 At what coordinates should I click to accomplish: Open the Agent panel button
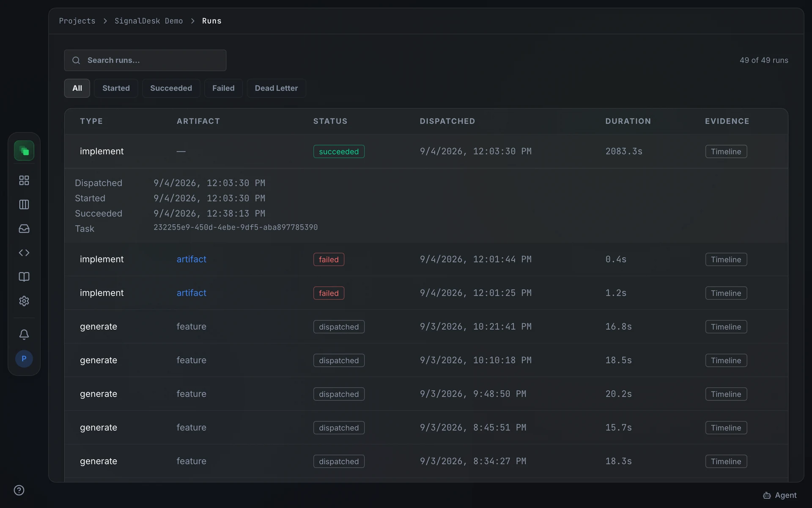(x=780, y=495)
